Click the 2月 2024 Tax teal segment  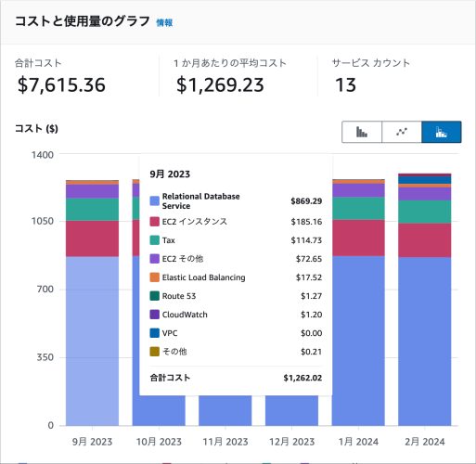424,212
